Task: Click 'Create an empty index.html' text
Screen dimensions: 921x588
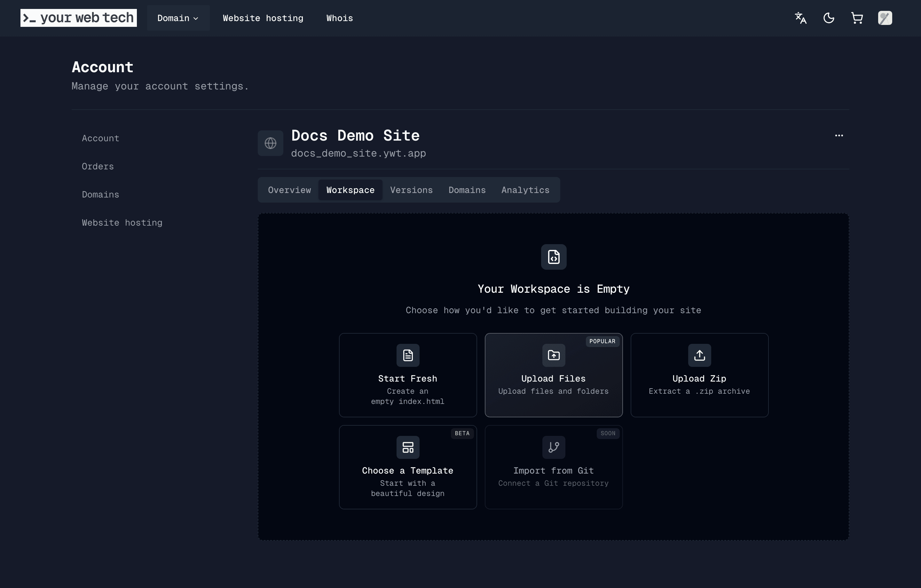Action: pos(408,397)
